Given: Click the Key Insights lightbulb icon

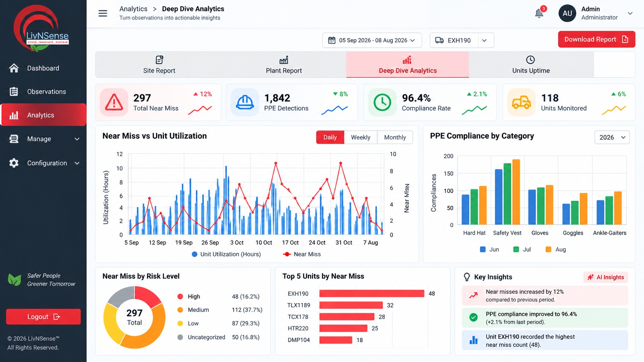Looking at the screenshot, I should pyautogui.click(x=467, y=277).
